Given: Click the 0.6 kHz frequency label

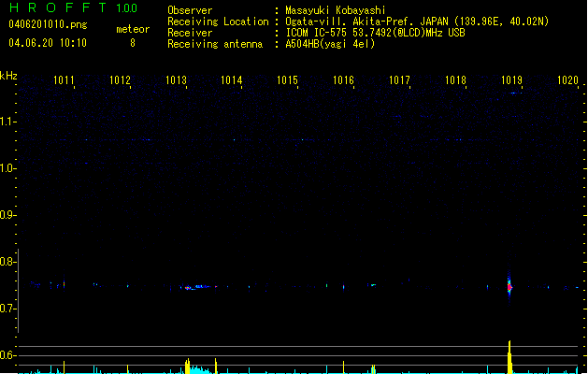Looking at the screenshot, I should coord(7,355).
